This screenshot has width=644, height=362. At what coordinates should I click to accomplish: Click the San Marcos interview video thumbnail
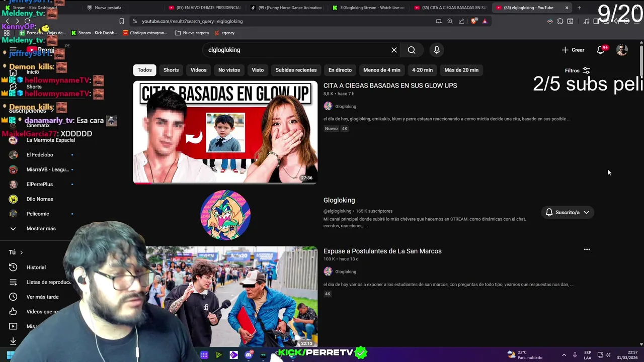231,296
